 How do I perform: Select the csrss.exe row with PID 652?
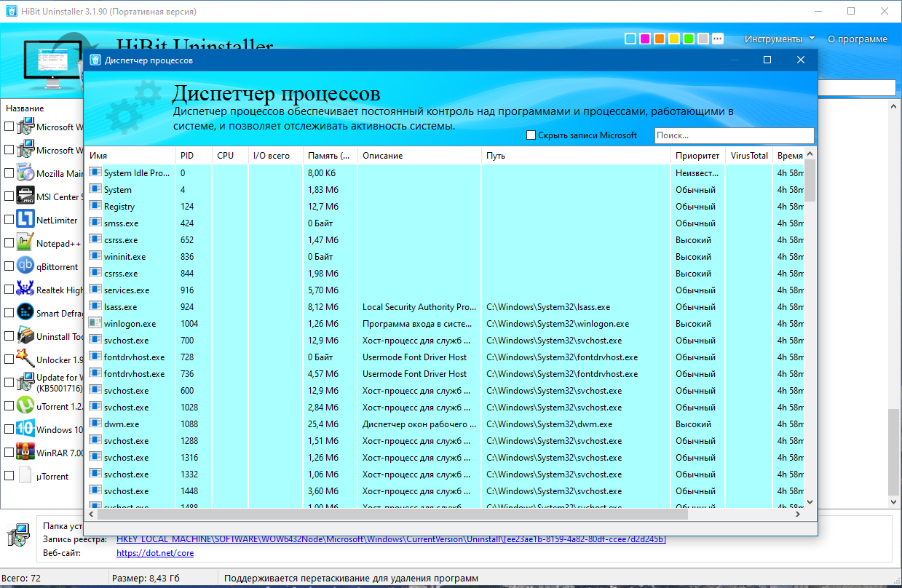pos(445,239)
